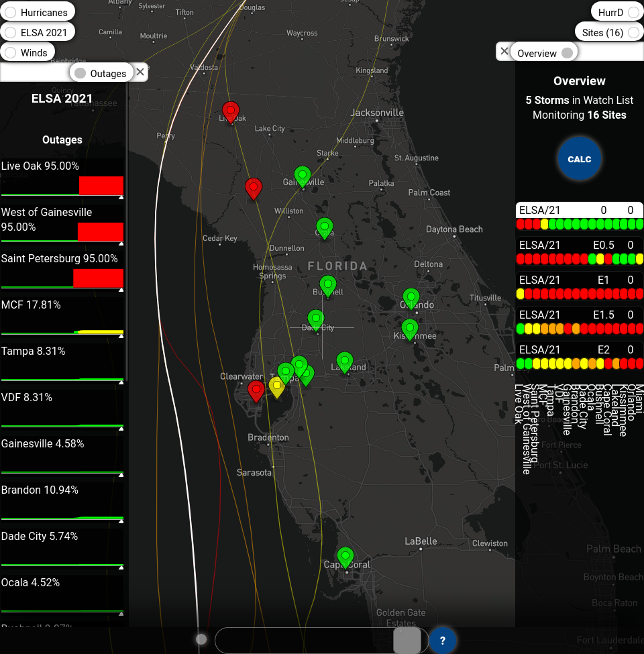This screenshot has width=644, height=654.
Task: Click the timeline slider thumb
Action: point(407,640)
